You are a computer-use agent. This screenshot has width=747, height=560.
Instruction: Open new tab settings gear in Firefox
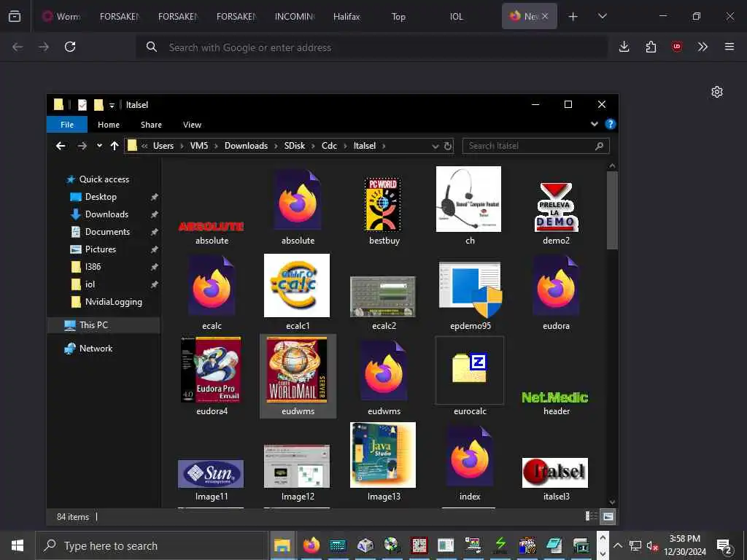click(x=716, y=92)
